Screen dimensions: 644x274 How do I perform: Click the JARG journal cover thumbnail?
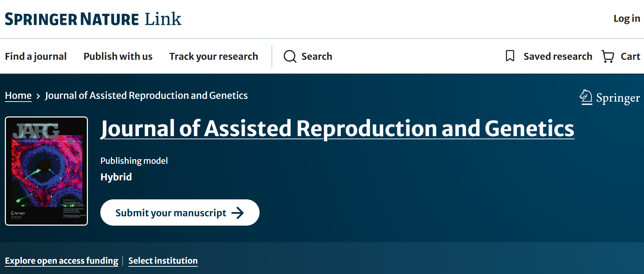[46, 171]
